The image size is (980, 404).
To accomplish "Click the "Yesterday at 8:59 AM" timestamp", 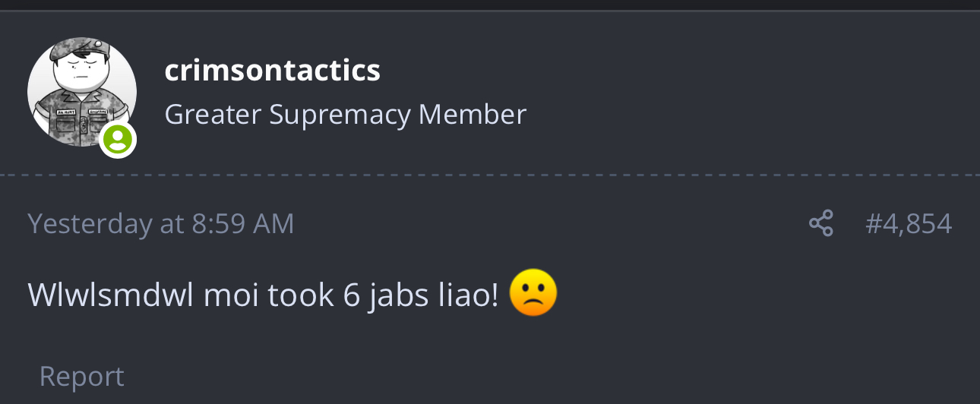I will pos(160,223).
